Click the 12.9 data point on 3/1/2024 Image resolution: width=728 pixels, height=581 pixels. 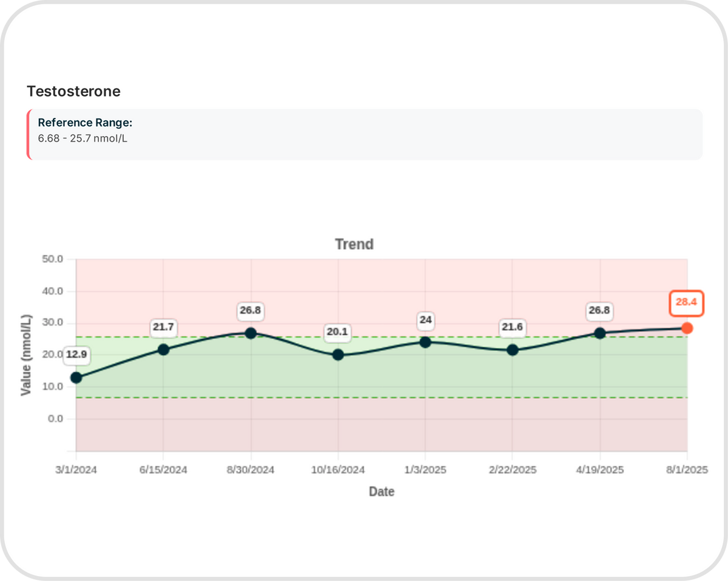76,378
